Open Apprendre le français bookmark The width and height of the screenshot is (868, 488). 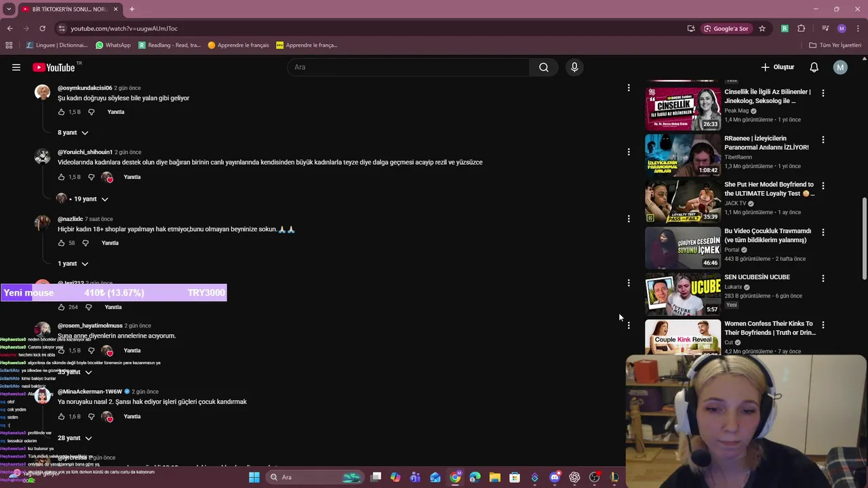tap(238, 45)
